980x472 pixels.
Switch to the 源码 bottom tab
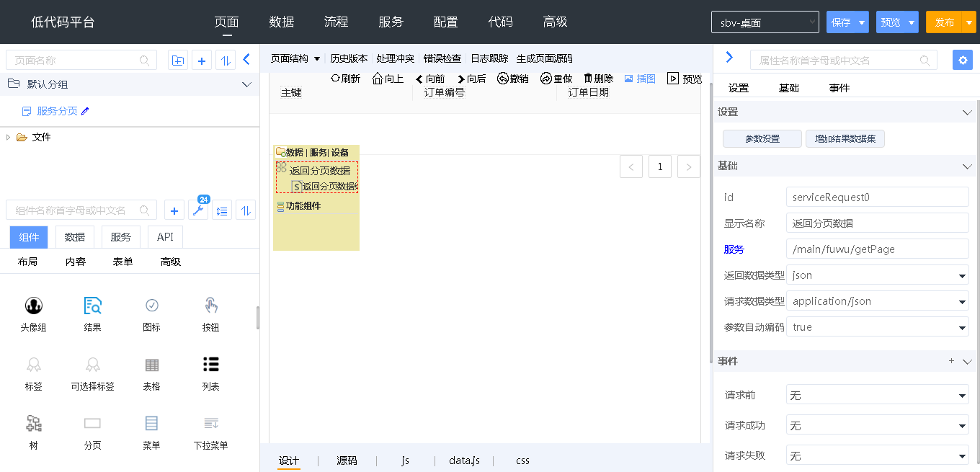[x=347, y=460]
